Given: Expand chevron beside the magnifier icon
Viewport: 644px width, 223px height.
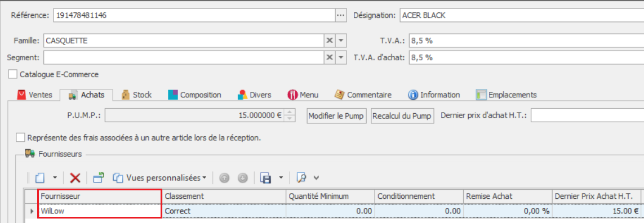Looking at the screenshot, I should tap(316, 178).
